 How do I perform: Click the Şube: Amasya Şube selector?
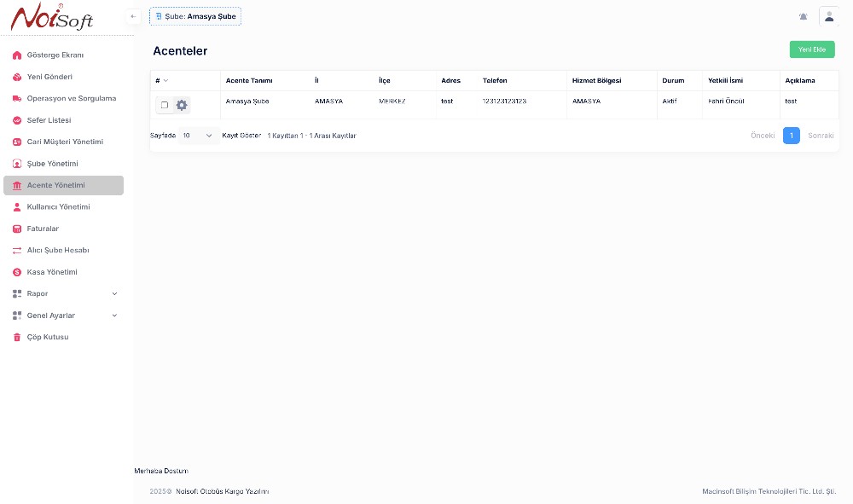click(x=195, y=16)
